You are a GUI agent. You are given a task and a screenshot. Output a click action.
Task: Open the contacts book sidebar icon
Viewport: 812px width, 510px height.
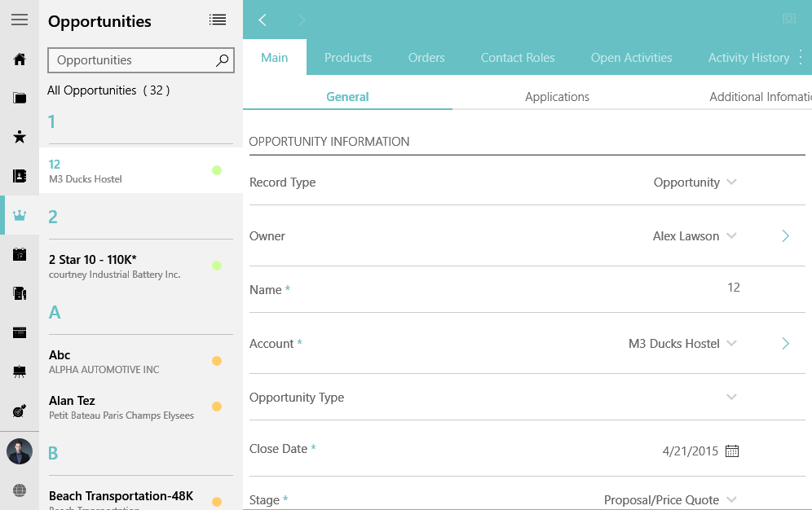(20, 176)
